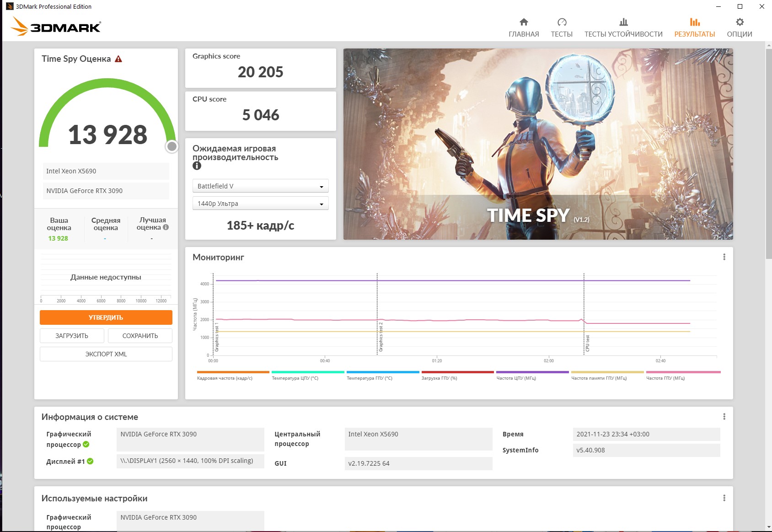Toggle the Температура ЦПУ legend series

tap(308, 376)
